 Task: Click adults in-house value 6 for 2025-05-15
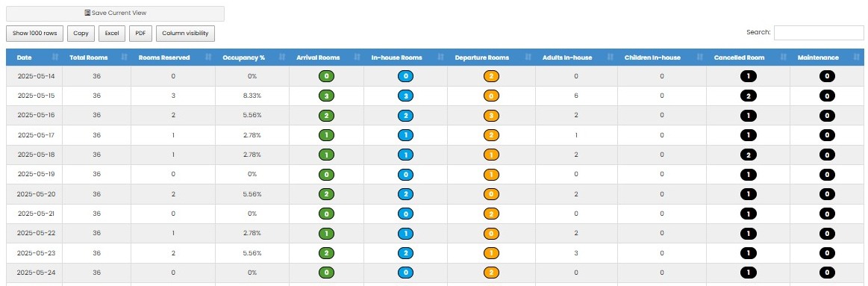(576, 96)
